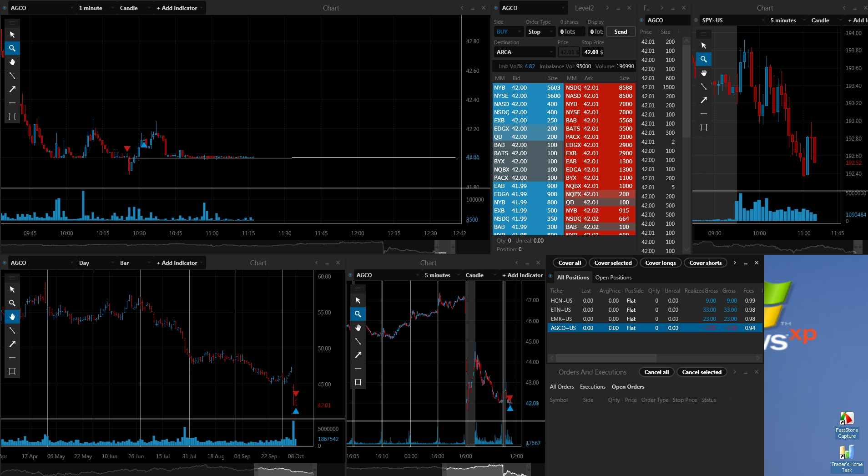Click the Cancel selected button

click(701, 372)
